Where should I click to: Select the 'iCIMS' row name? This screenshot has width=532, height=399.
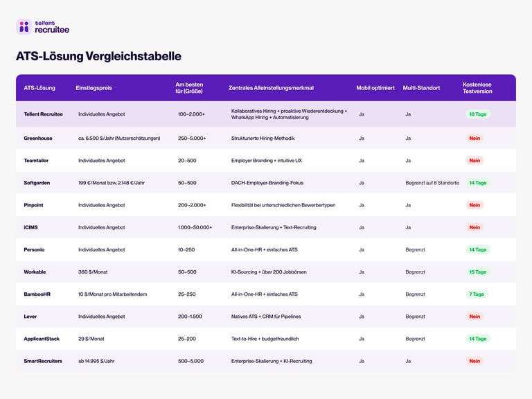[30, 227]
